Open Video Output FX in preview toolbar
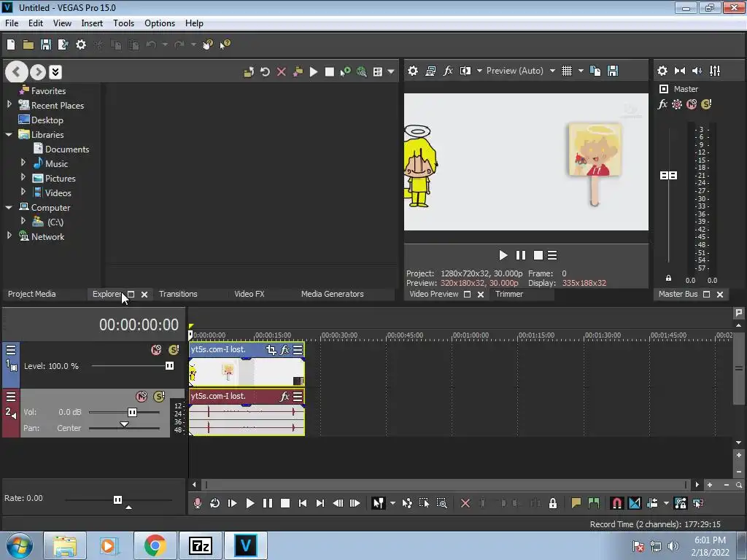 point(448,71)
